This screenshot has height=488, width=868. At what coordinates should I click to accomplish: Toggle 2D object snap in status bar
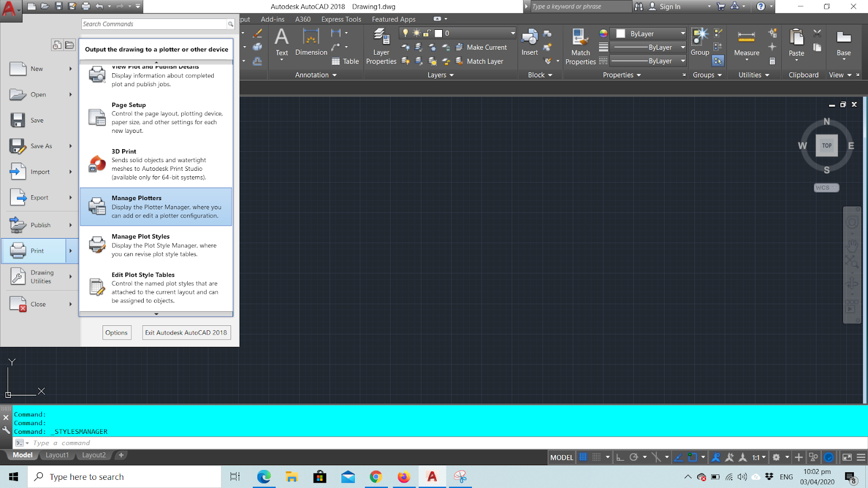[x=692, y=457]
